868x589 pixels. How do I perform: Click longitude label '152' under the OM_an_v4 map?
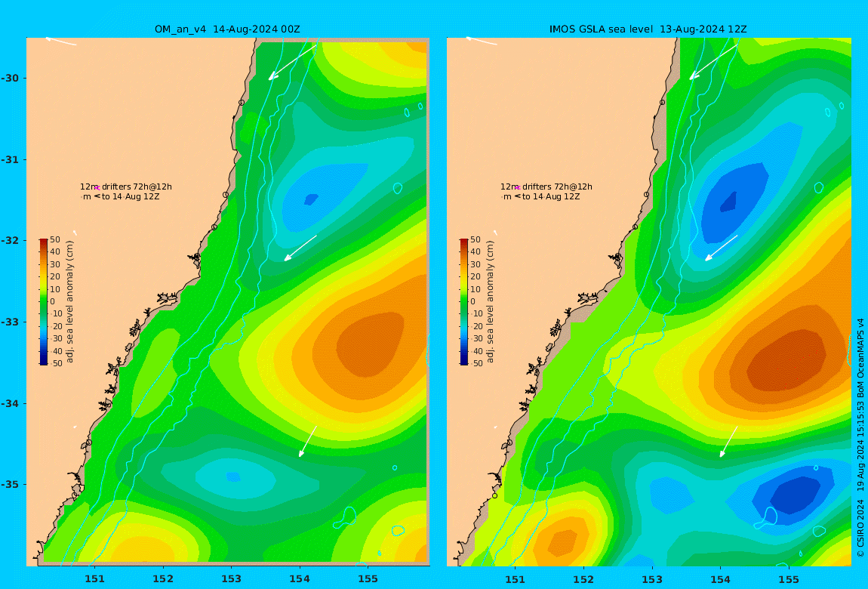(x=163, y=578)
